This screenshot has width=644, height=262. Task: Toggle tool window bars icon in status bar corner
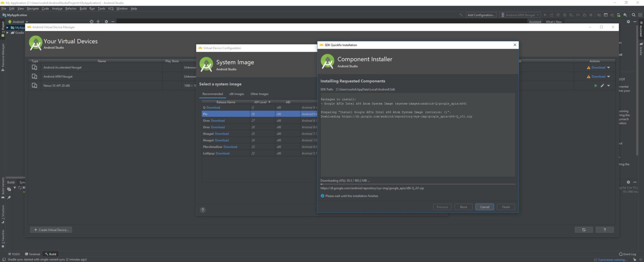click(4, 259)
